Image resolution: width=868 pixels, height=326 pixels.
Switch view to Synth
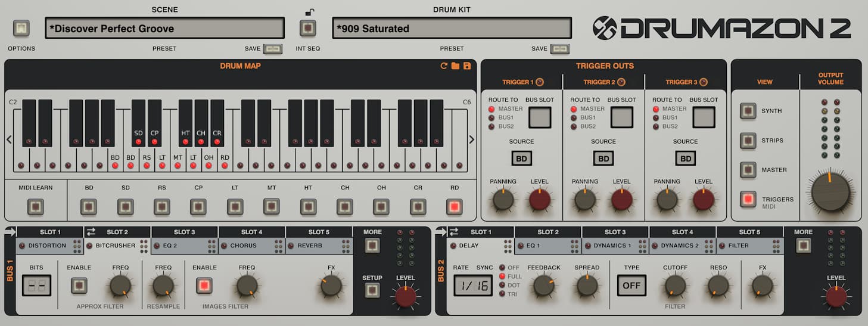coord(748,111)
